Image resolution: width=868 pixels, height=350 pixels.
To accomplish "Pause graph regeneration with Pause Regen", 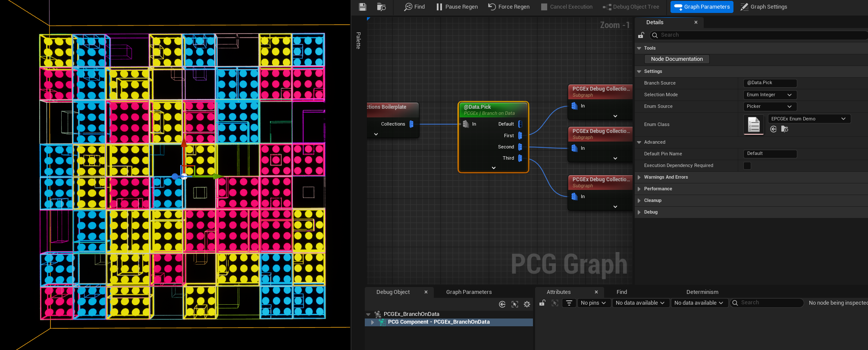I will [x=457, y=7].
